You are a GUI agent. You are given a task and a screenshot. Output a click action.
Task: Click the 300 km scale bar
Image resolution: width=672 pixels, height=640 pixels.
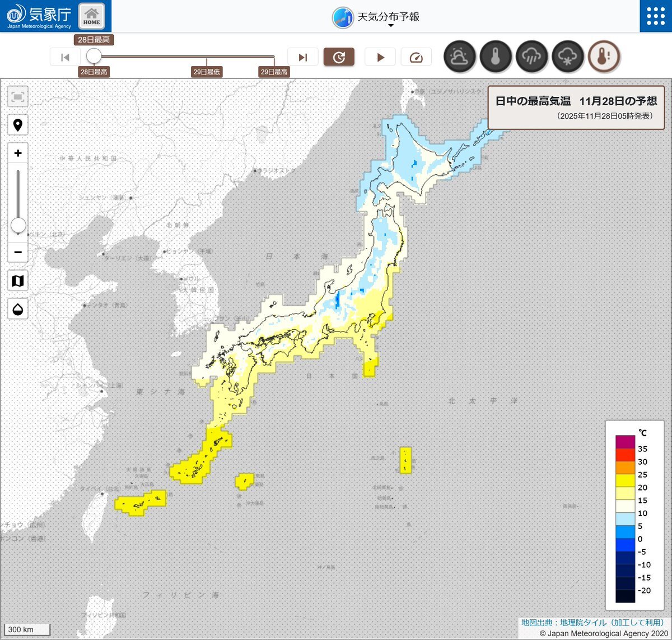[27, 629]
